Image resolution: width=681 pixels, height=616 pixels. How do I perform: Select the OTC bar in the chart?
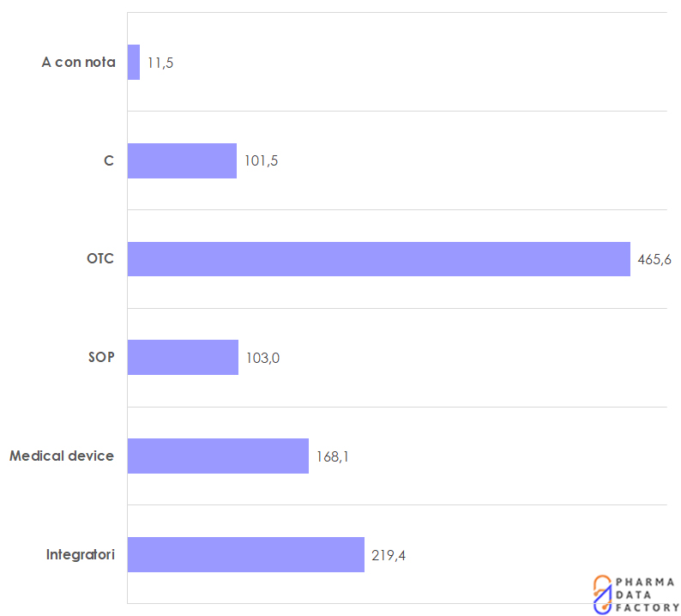pyautogui.click(x=378, y=259)
